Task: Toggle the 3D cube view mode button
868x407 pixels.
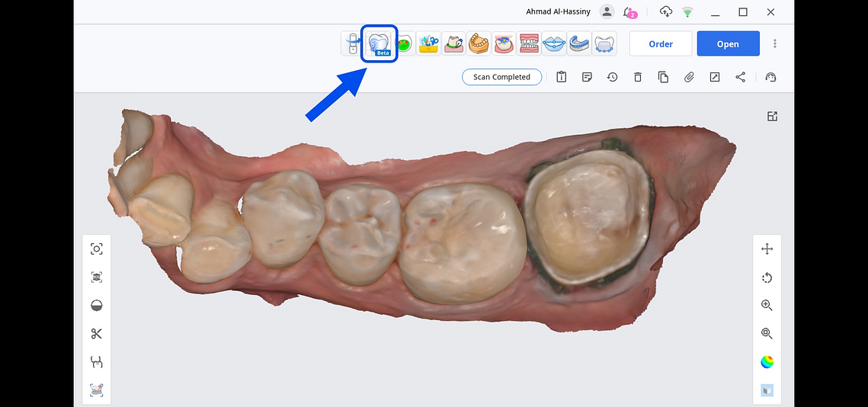Action: click(767, 390)
